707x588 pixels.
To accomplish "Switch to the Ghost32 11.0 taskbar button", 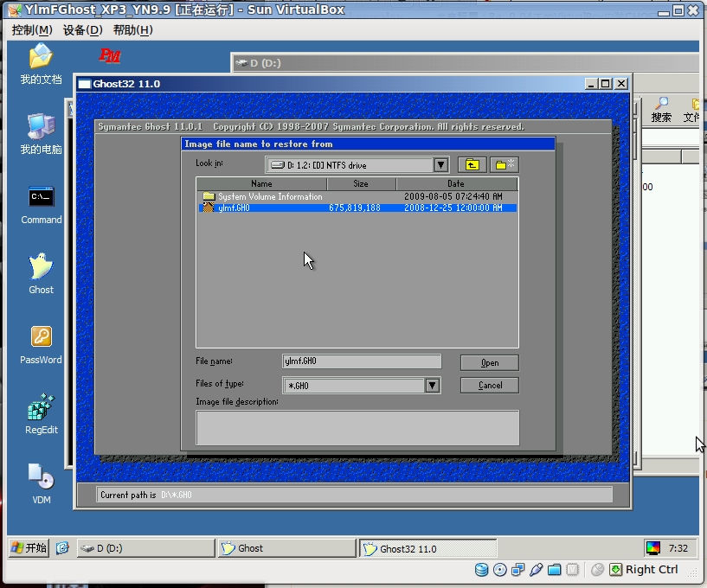I will coord(428,548).
